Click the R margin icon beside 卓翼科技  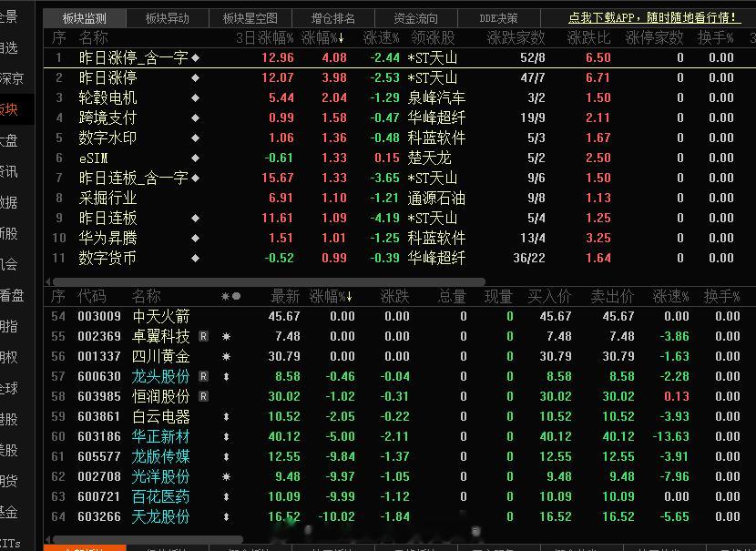coord(201,336)
